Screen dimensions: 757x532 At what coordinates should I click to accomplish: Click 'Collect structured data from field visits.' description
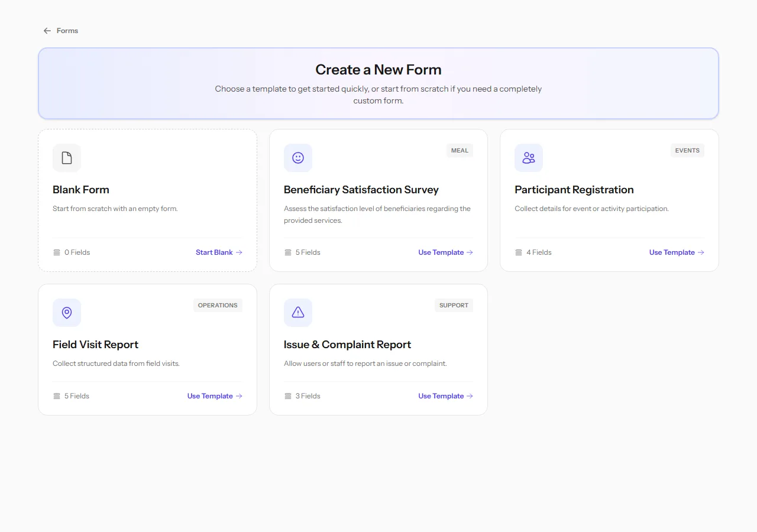116,364
